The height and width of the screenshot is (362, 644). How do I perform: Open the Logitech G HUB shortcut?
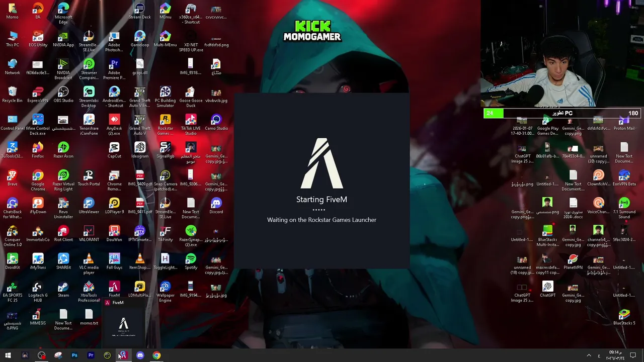pyautogui.click(x=38, y=292)
